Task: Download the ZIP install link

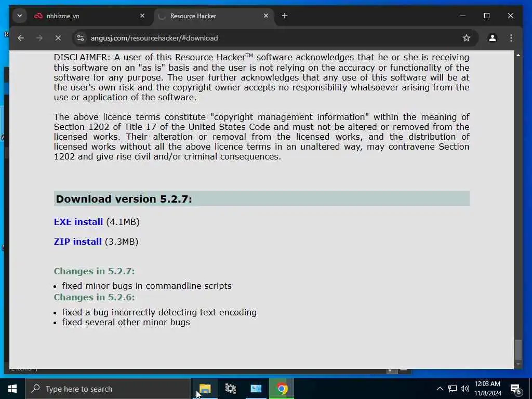Action: coord(78,242)
